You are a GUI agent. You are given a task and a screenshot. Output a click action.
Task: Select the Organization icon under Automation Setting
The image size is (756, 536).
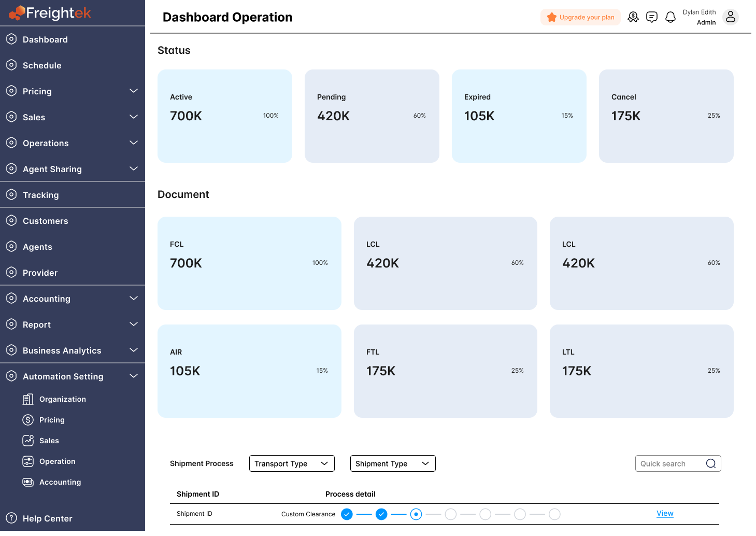tap(28, 399)
